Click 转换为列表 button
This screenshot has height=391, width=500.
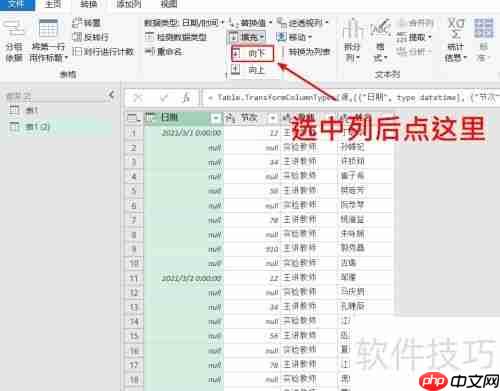[306, 51]
